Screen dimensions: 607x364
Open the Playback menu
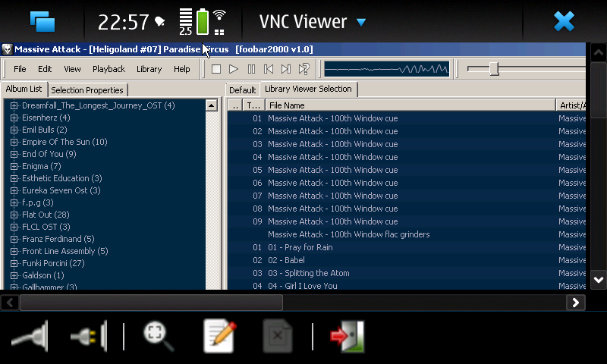pos(109,69)
